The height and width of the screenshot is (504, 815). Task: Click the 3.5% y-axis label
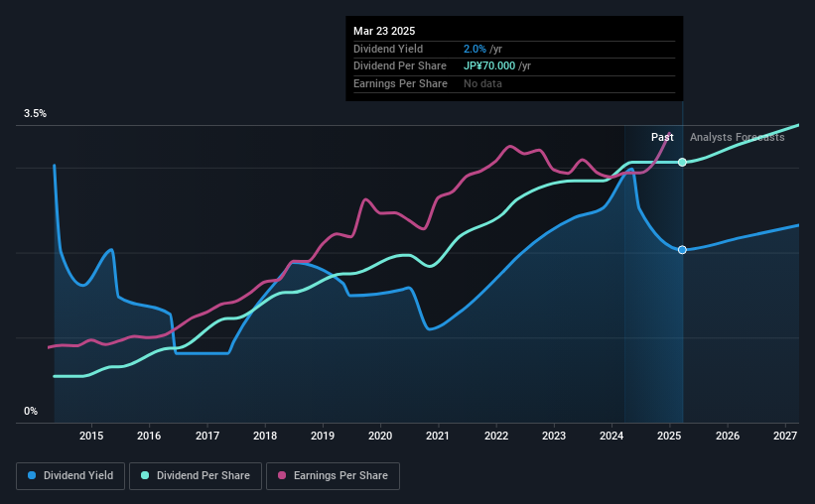35,113
